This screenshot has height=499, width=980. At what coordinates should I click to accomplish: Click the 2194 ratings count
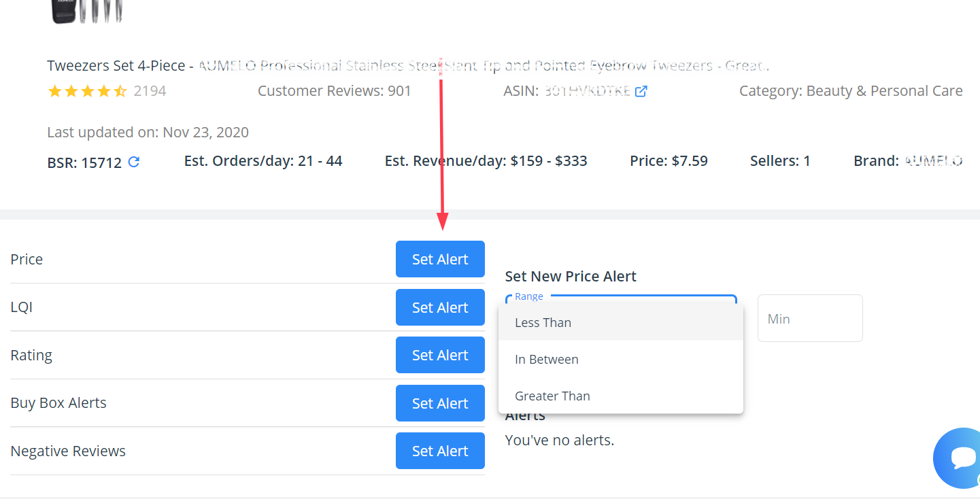pyautogui.click(x=150, y=91)
